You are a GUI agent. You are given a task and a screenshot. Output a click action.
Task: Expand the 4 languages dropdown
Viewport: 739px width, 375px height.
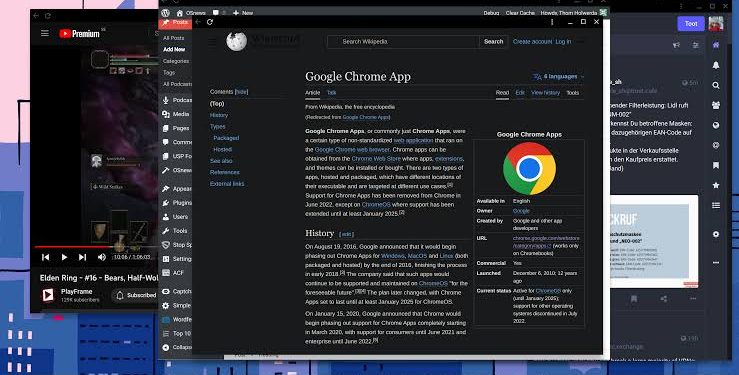click(x=558, y=76)
